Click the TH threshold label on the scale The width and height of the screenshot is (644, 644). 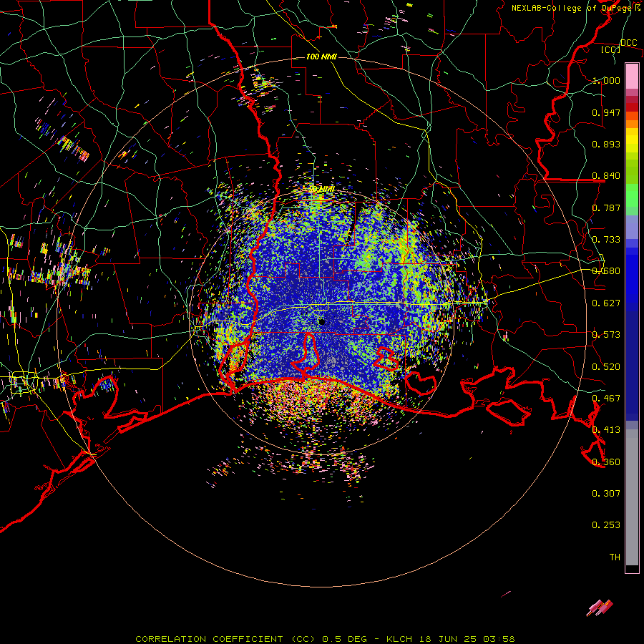pyautogui.click(x=615, y=557)
